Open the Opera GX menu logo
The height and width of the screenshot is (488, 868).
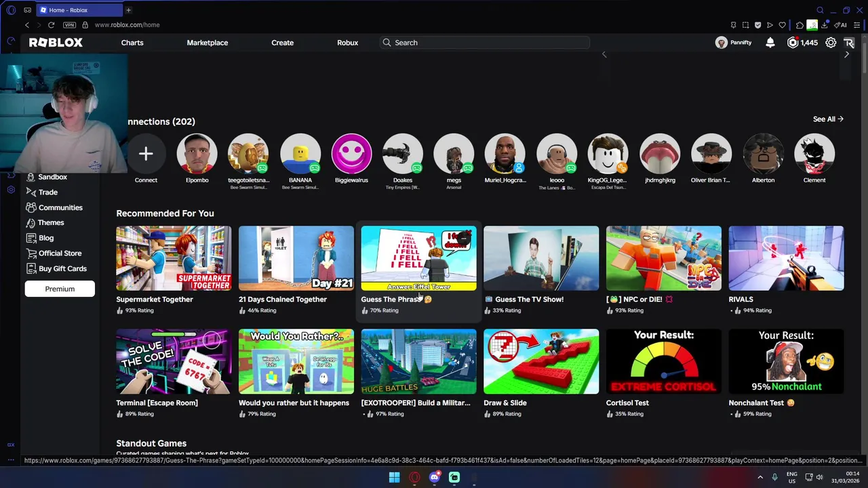tap(11, 10)
